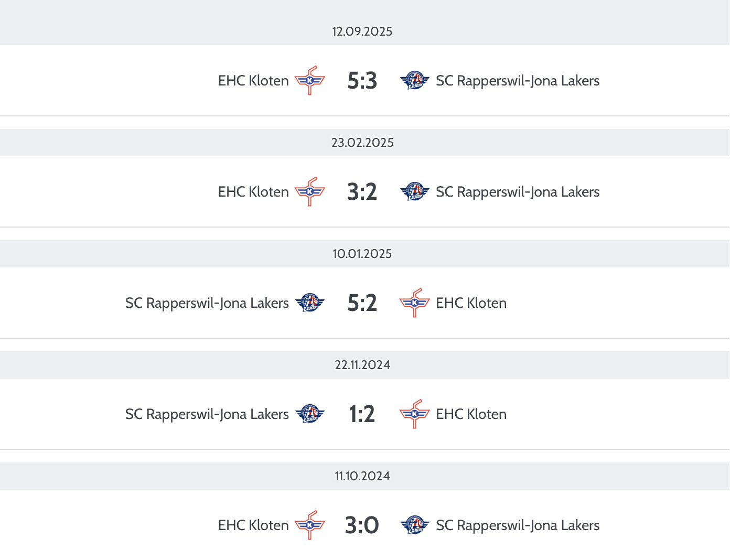Click EHC Kloten logo in 11.10.2024 match
The width and height of the screenshot is (730, 560).
click(310, 525)
